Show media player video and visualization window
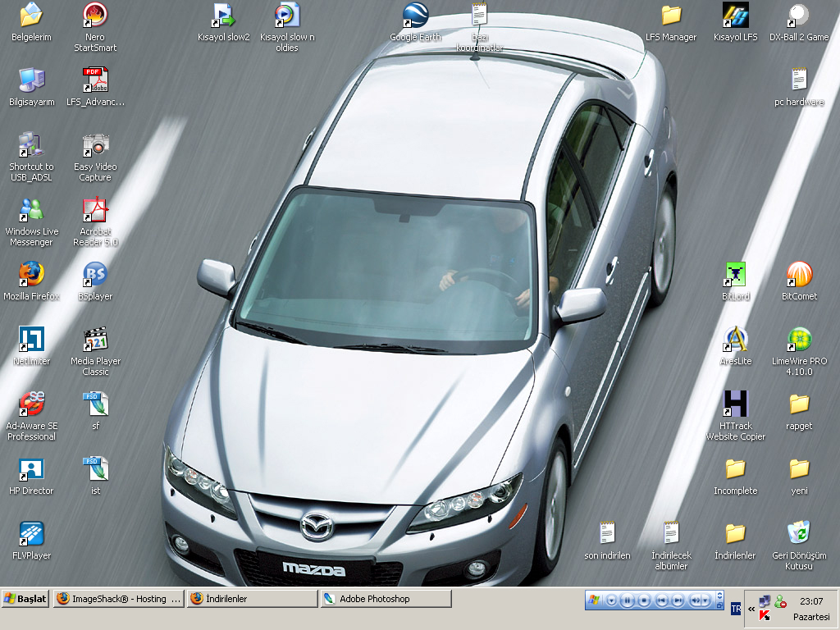 (x=720, y=596)
